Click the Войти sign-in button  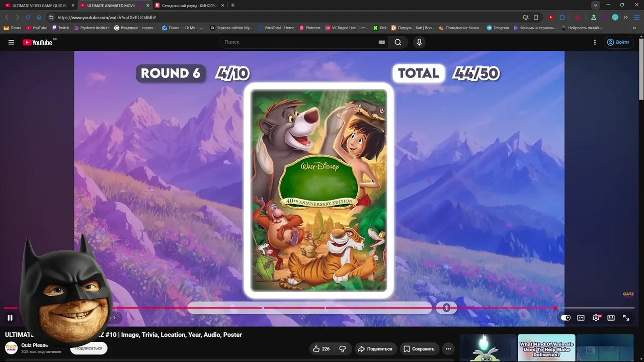click(x=618, y=42)
